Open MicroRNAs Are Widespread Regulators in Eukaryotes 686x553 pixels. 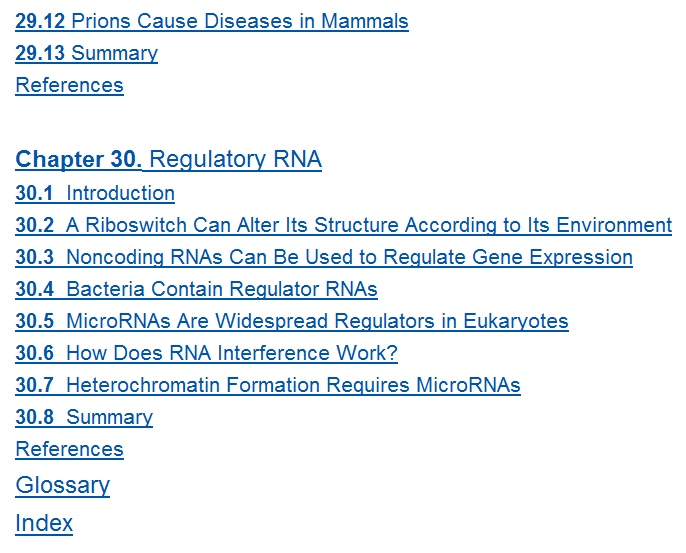(316, 321)
